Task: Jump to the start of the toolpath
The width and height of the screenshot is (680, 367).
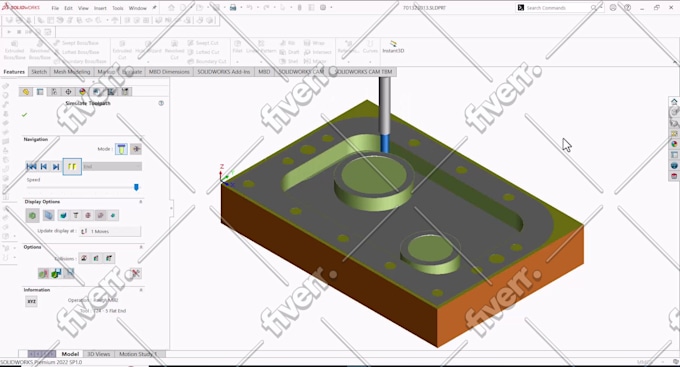Action: pyautogui.click(x=31, y=167)
